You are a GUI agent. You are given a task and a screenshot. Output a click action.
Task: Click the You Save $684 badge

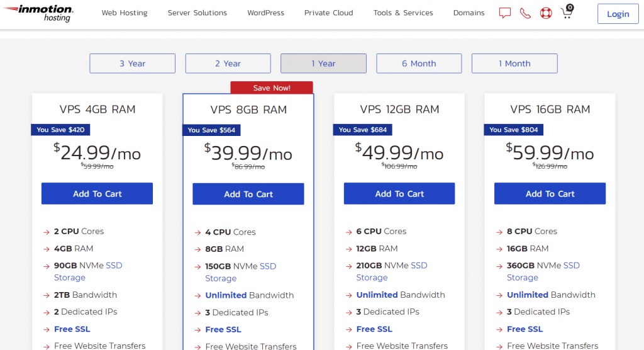pyautogui.click(x=363, y=130)
